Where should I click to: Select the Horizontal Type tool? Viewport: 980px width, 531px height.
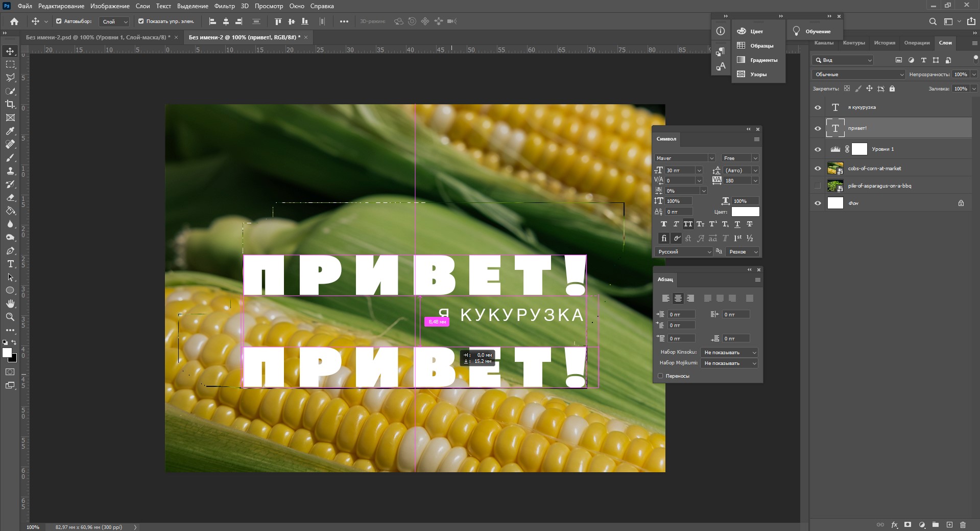(10, 264)
